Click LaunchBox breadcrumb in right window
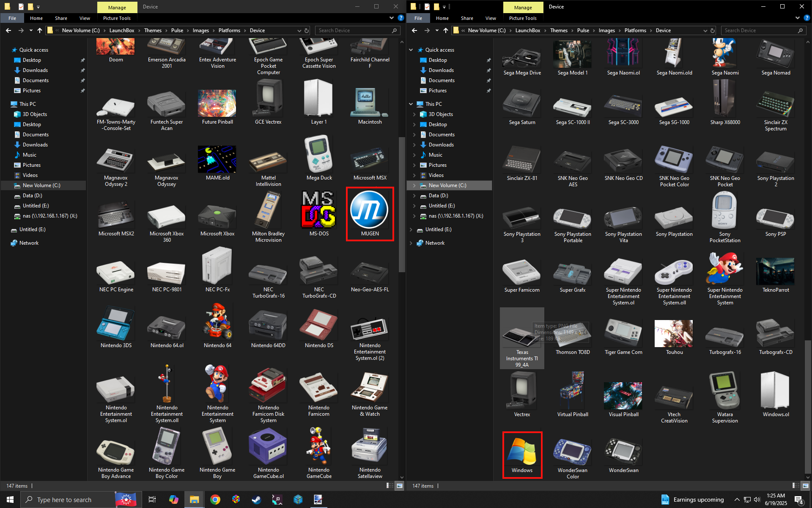The image size is (812, 508). pyautogui.click(x=528, y=30)
